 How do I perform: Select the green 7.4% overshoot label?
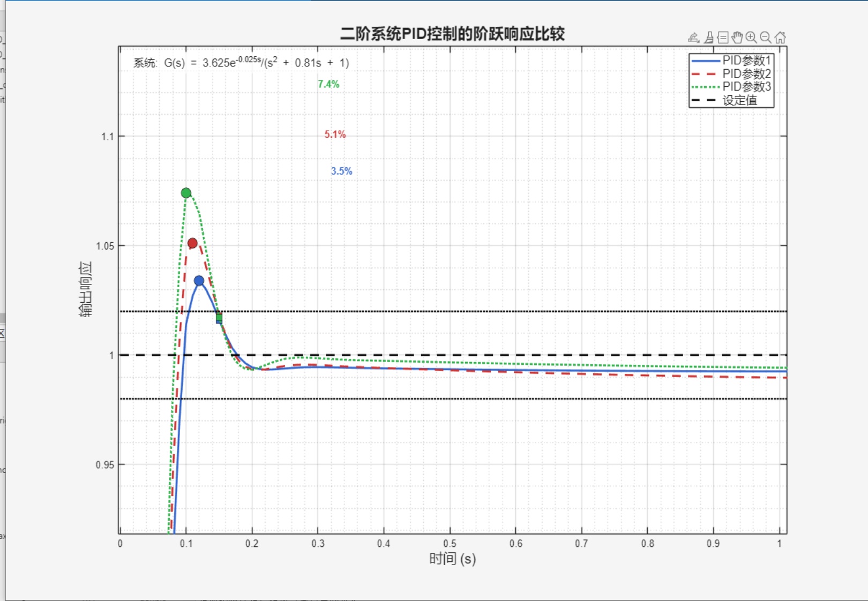328,84
